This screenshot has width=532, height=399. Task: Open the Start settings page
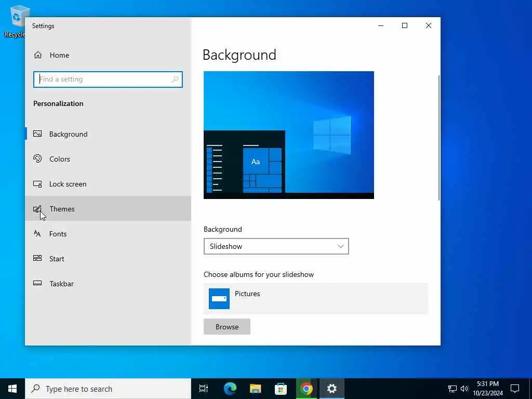click(x=108, y=259)
